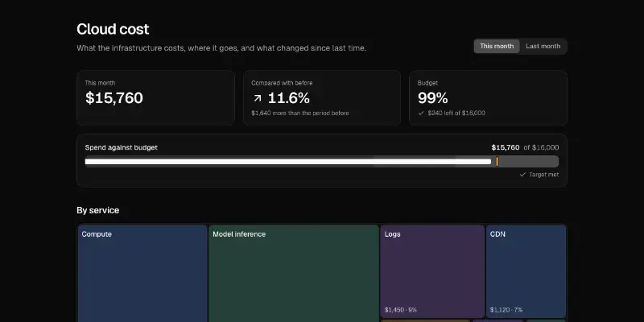Screen dimensions: 644x322
Task: Click the 'Cloud cost' page title
Action: pos(113,29)
